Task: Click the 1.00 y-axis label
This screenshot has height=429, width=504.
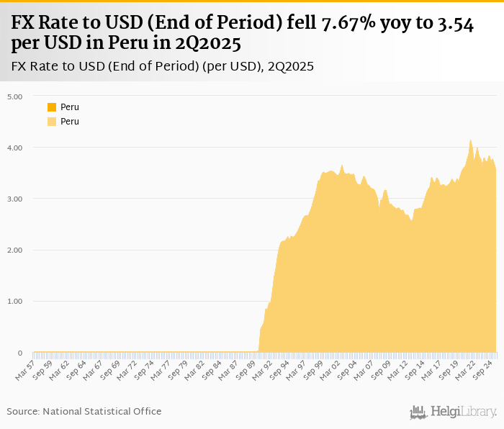Action: click(14, 302)
